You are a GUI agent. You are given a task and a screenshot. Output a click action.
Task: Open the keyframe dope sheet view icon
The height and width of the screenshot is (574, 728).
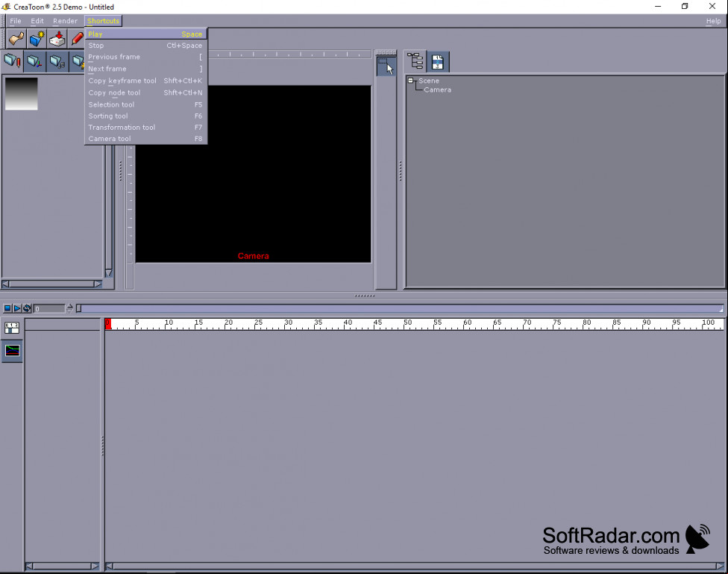pyautogui.click(x=12, y=328)
